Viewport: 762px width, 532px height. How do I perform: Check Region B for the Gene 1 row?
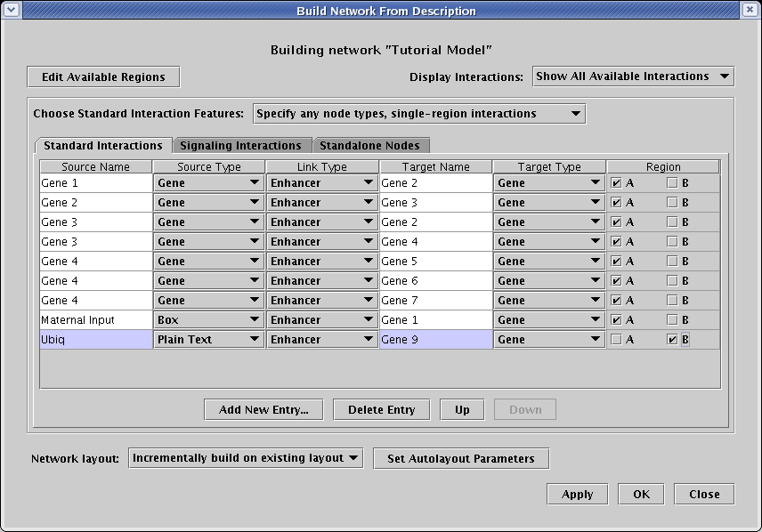[672, 182]
